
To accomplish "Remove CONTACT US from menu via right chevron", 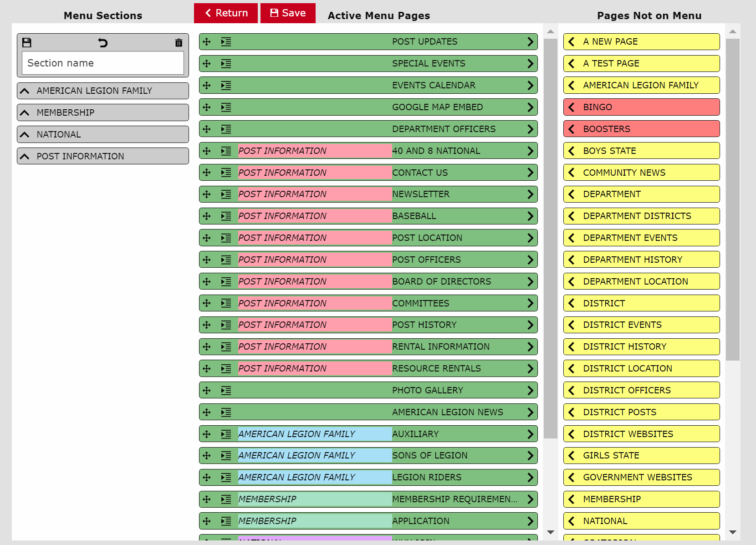I will (x=530, y=173).
